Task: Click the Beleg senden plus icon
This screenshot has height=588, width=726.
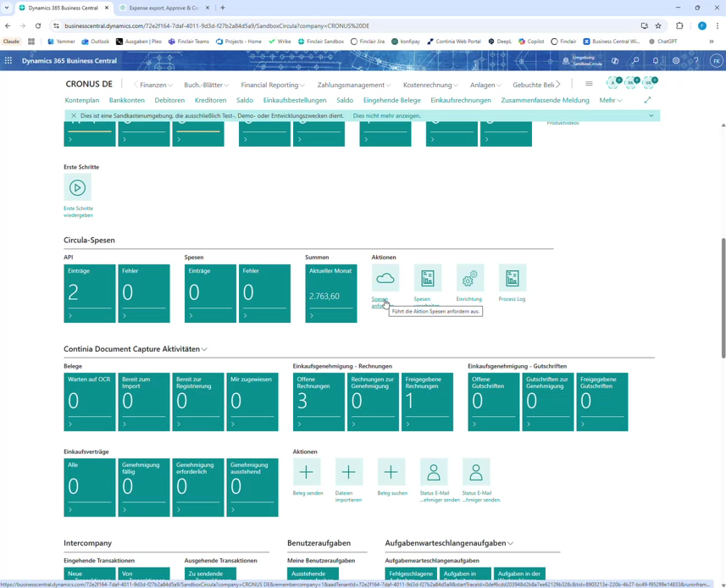Action: point(306,472)
